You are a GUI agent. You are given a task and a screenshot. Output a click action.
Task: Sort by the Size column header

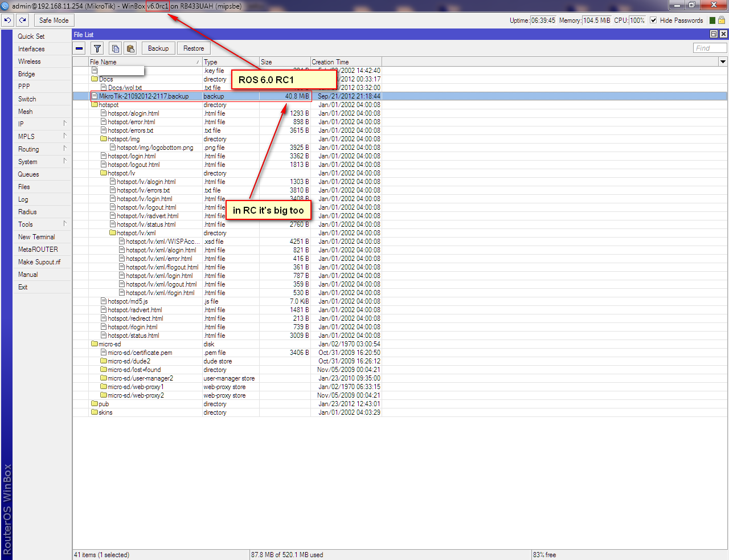coord(285,62)
